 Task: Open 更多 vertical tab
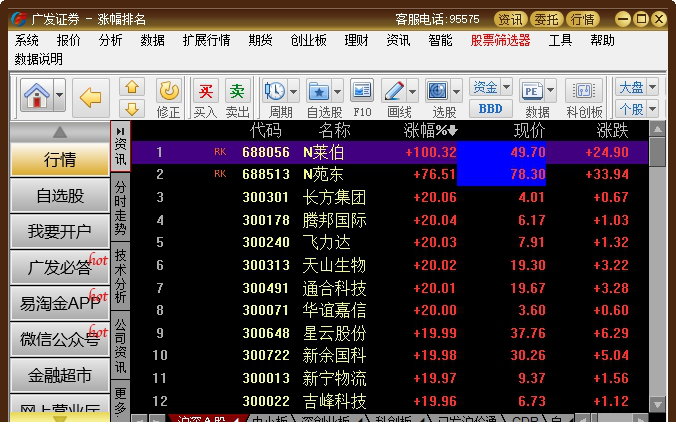click(x=120, y=400)
